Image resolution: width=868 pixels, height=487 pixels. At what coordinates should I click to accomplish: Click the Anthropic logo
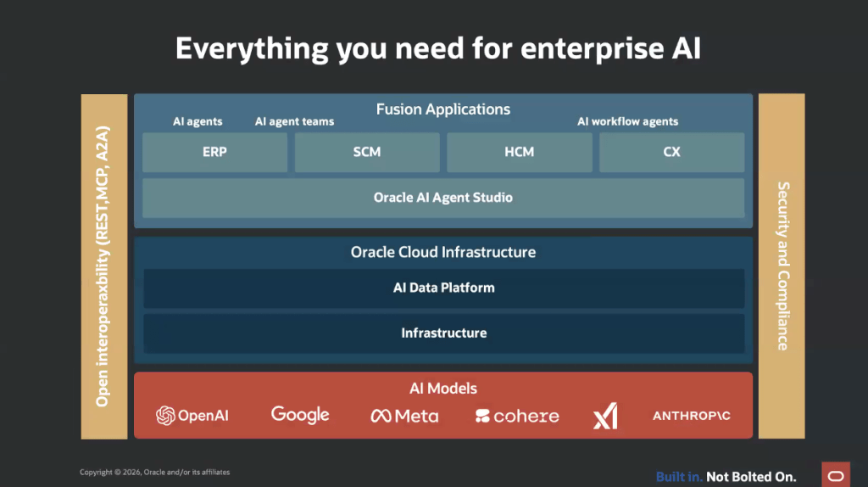pyautogui.click(x=691, y=416)
